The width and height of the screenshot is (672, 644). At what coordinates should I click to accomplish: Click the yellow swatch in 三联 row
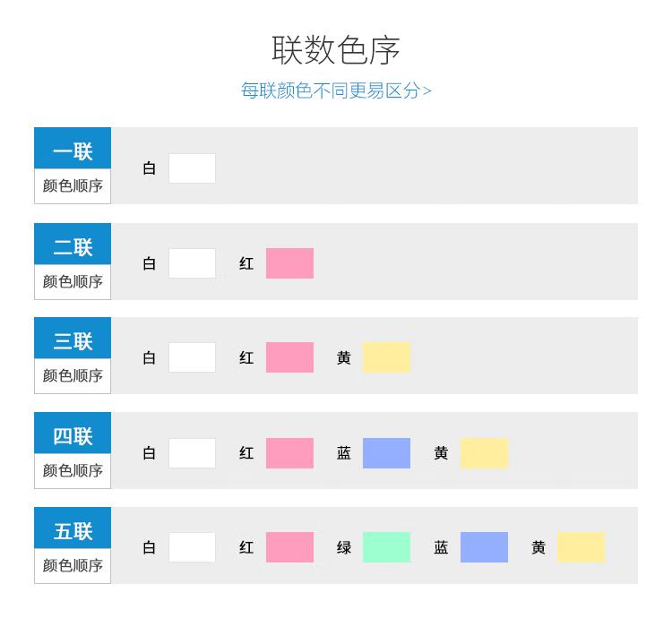[x=386, y=357]
